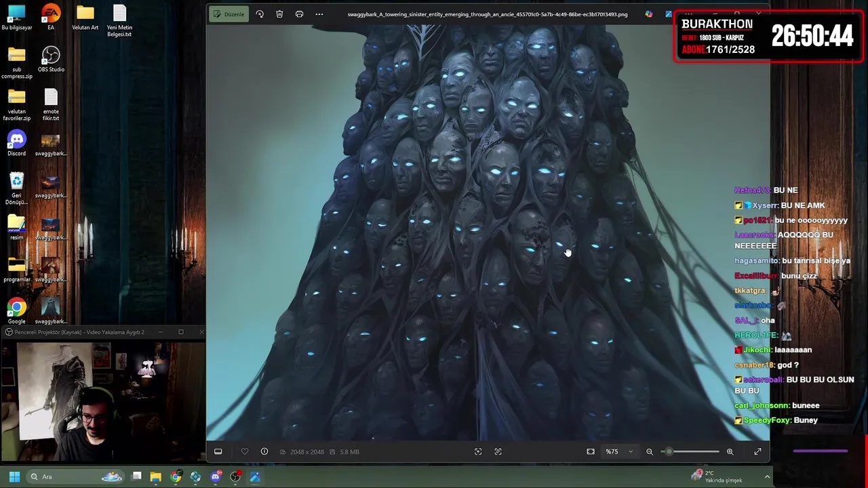Open swaggybark image thumbnail beside Google Chrome
Screen dimensions: 868x488
pyautogui.click(x=51, y=312)
